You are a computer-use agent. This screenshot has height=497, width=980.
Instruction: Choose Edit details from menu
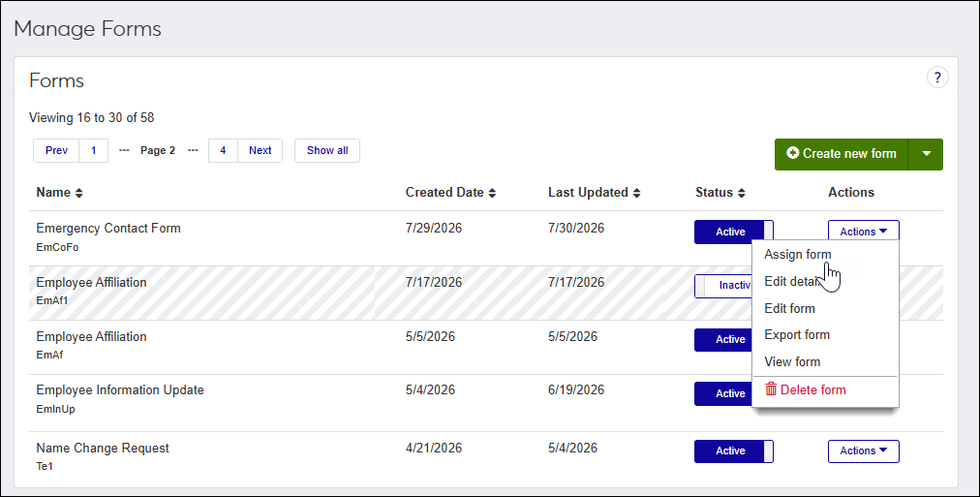point(790,281)
